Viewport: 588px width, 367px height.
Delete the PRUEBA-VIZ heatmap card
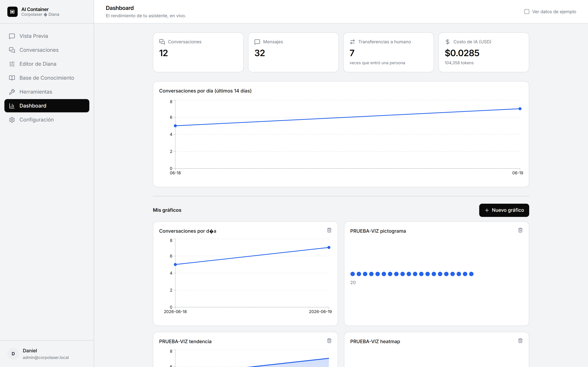point(520,341)
